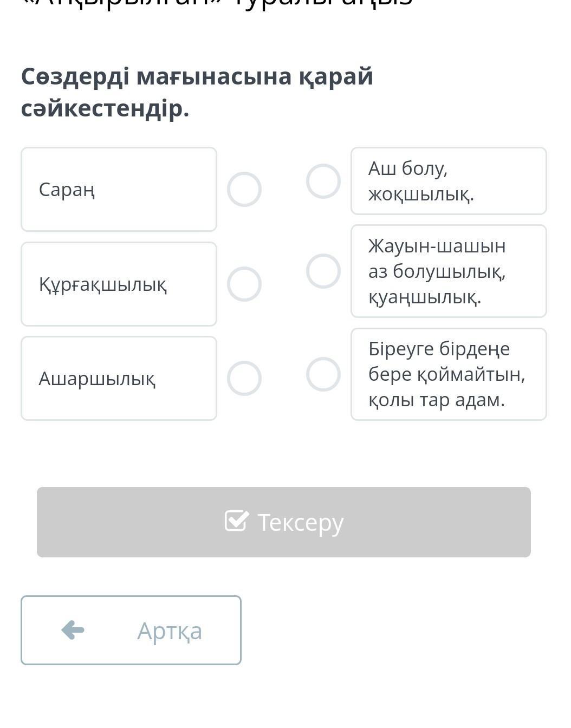Click the Сараң word card
This screenshot has height=728, width=571.
[x=119, y=189]
